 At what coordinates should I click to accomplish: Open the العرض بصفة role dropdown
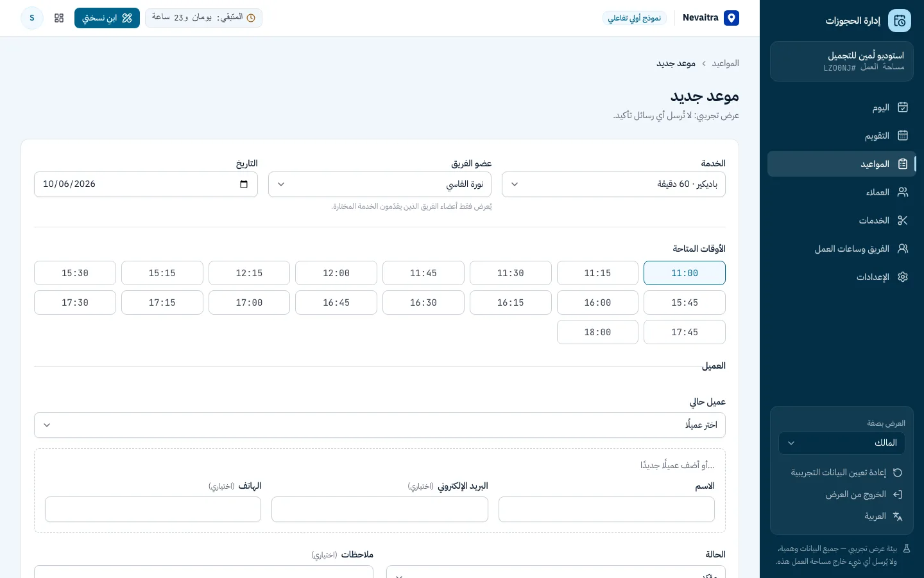pos(842,443)
